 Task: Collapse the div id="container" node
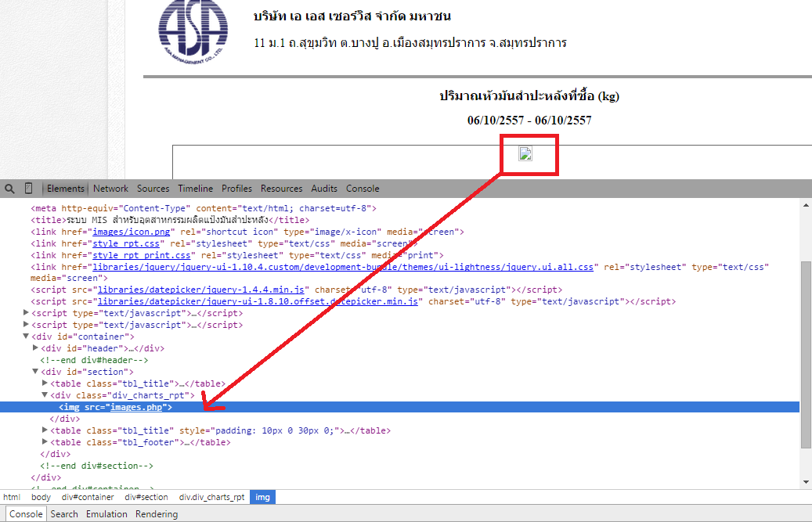26,337
